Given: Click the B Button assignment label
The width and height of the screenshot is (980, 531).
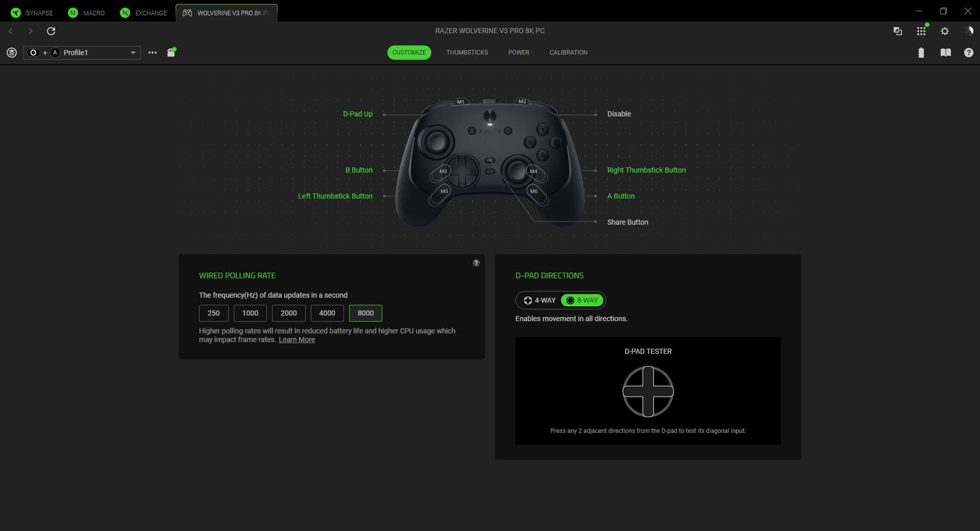Looking at the screenshot, I should coord(359,170).
